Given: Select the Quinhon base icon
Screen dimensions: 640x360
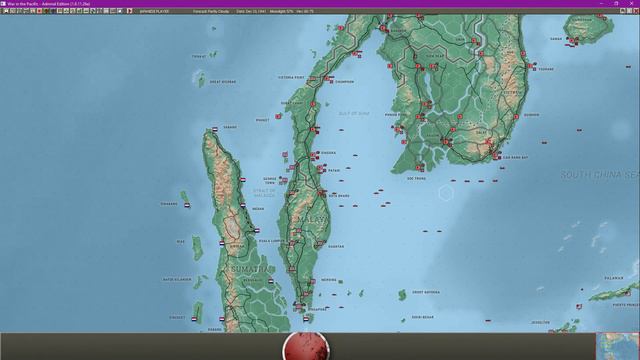Looking at the screenshot, I should (516, 117).
